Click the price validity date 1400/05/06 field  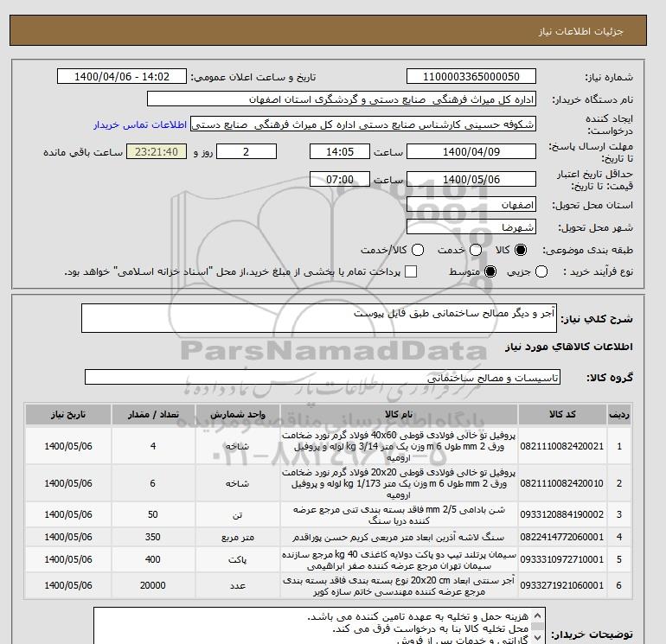point(471,179)
